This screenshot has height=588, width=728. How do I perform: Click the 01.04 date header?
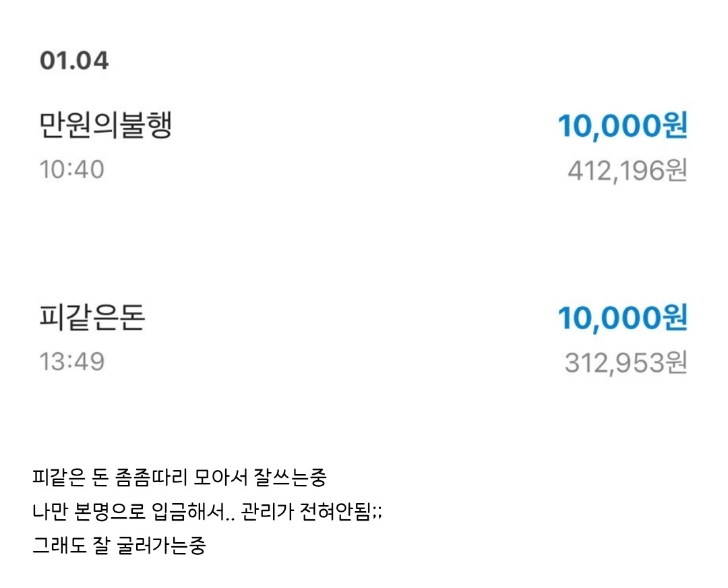pyautogui.click(x=74, y=61)
